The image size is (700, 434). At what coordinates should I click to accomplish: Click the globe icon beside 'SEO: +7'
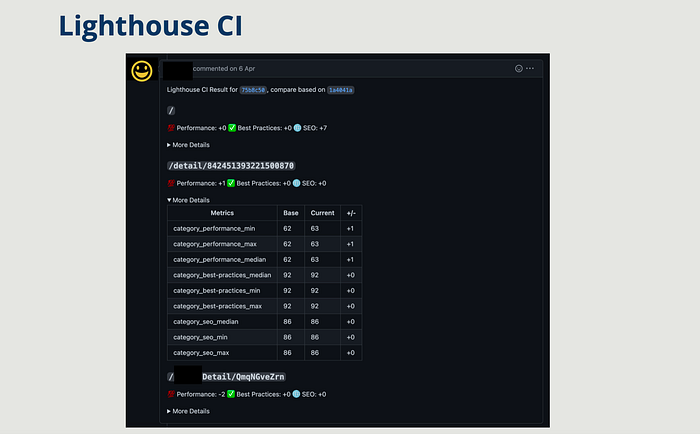(297, 128)
